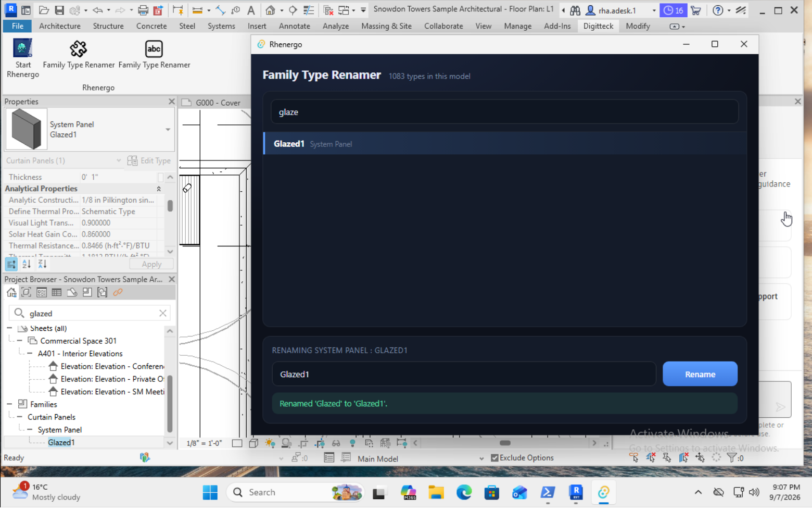The height and width of the screenshot is (510, 812).
Task: Open the Massing & Site tab
Action: [386, 26]
